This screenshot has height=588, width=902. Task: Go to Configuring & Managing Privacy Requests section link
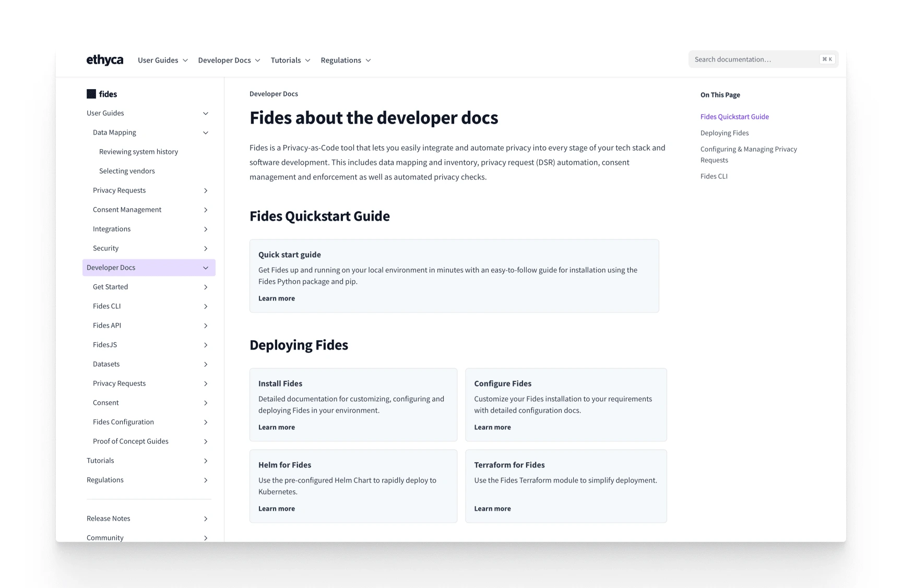[749, 154]
